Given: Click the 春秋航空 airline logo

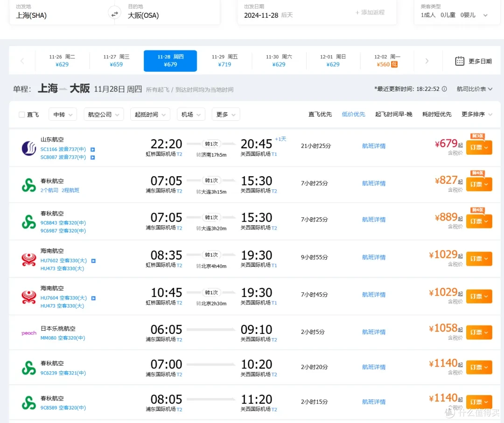Looking at the screenshot, I should click(x=29, y=185).
